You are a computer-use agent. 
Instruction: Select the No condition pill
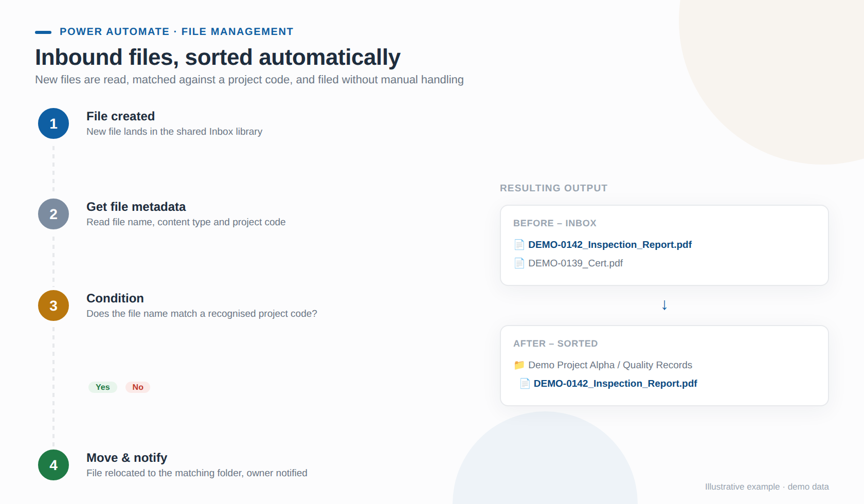[x=138, y=387]
